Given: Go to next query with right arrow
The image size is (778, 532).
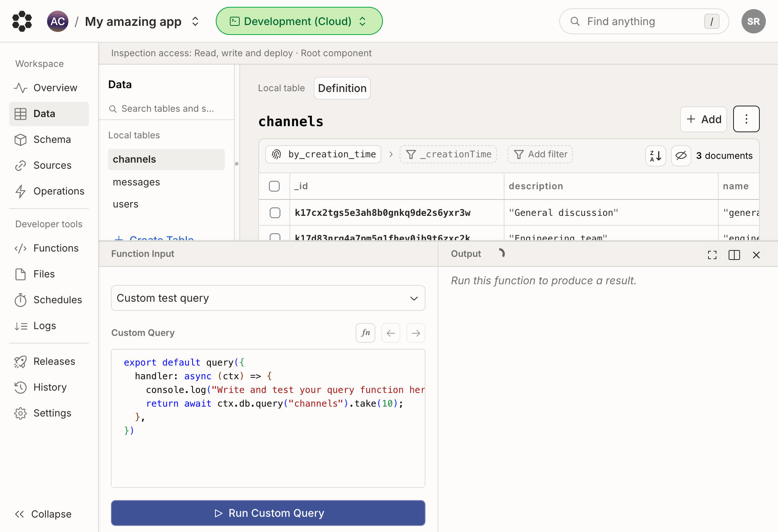Looking at the screenshot, I should [416, 333].
